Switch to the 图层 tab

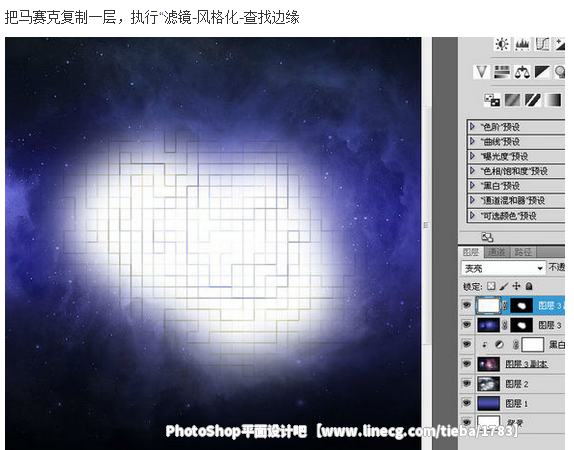point(471,252)
